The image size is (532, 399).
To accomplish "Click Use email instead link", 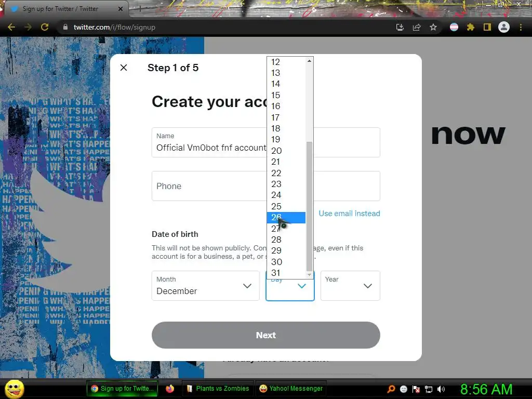I will coord(349,214).
